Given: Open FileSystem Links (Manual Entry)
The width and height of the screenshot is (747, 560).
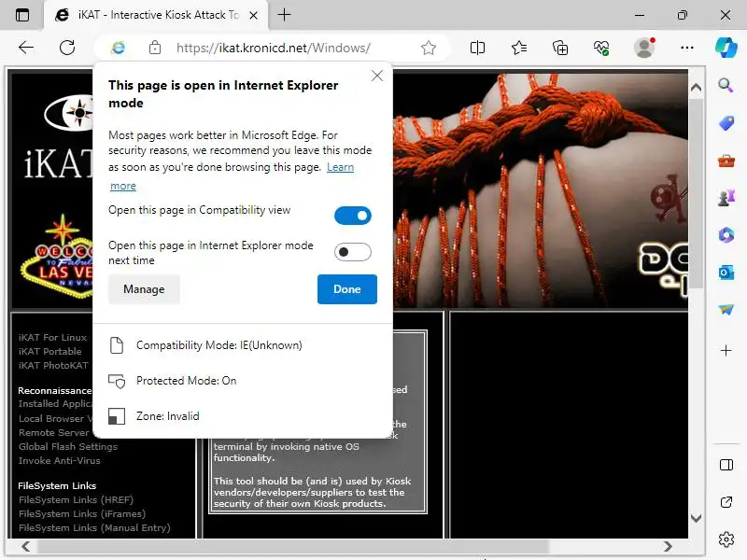Looking at the screenshot, I should click(x=94, y=527).
